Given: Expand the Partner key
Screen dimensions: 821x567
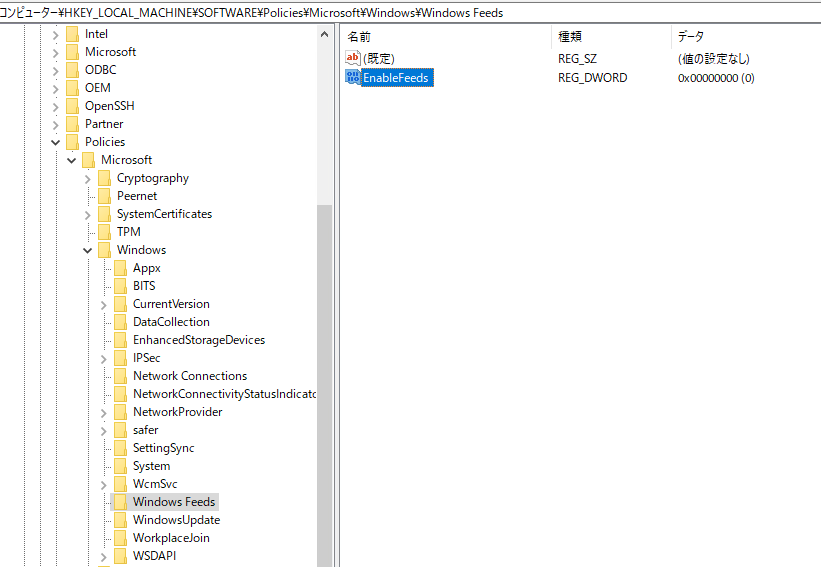Looking at the screenshot, I should click(x=56, y=125).
